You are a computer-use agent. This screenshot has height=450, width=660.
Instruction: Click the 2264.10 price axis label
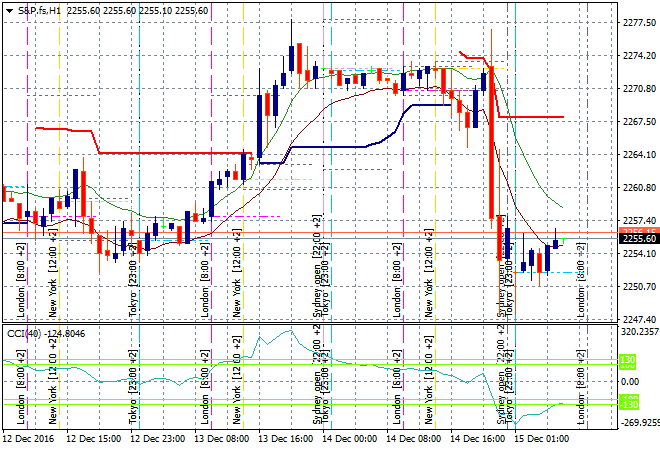tap(638, 154)
